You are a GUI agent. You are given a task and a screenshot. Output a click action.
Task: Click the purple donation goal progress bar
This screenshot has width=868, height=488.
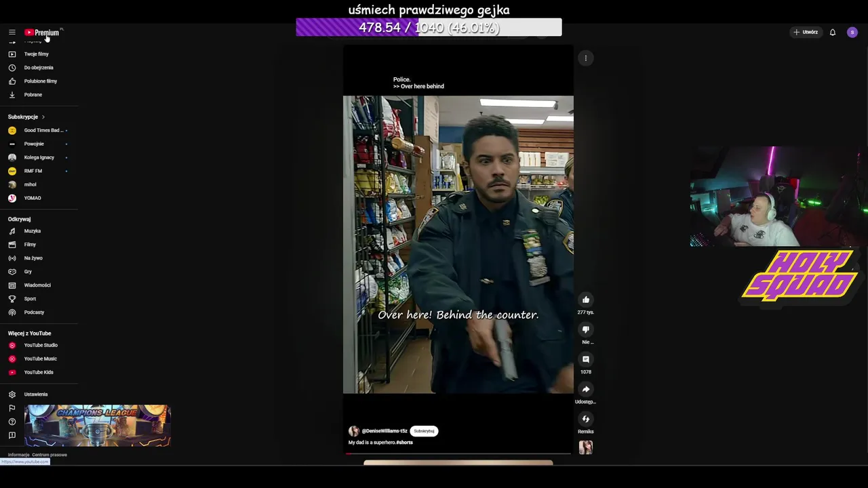pos(429,27)
